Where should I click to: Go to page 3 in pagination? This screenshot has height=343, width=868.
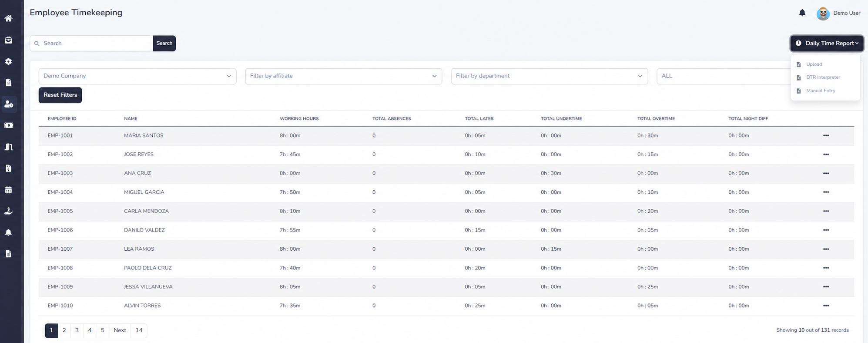tap(77, 330)
